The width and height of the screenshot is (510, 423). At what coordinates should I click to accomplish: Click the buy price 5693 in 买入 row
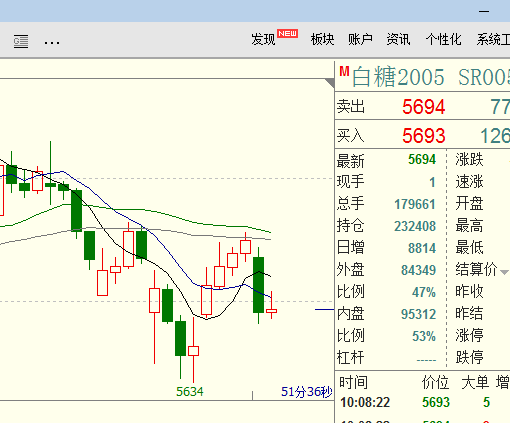423,136
